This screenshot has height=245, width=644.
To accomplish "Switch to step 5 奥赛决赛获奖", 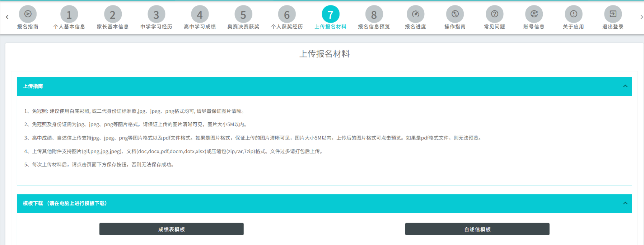I will (243, 15).
